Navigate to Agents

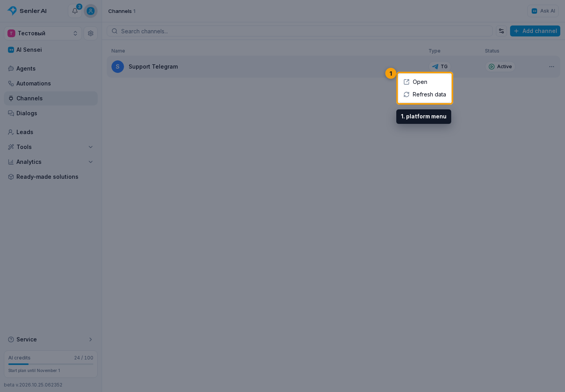51,69
